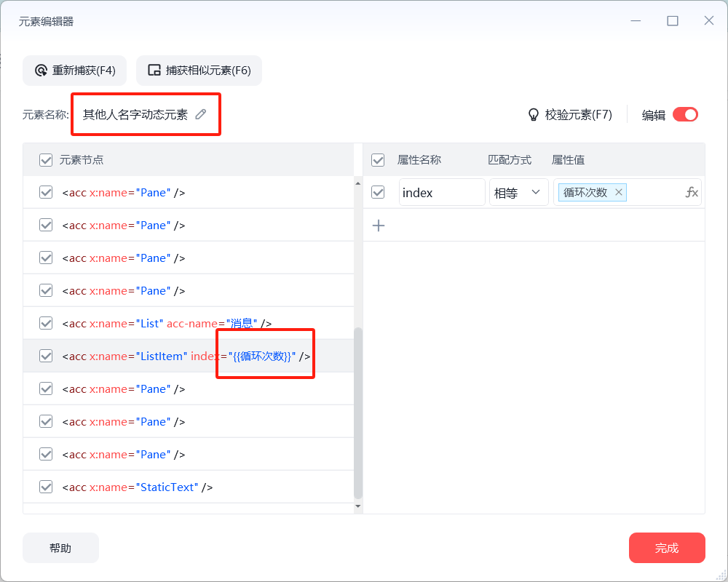Maximize the element editor window

pyautogui.click(x=672, y=21)
